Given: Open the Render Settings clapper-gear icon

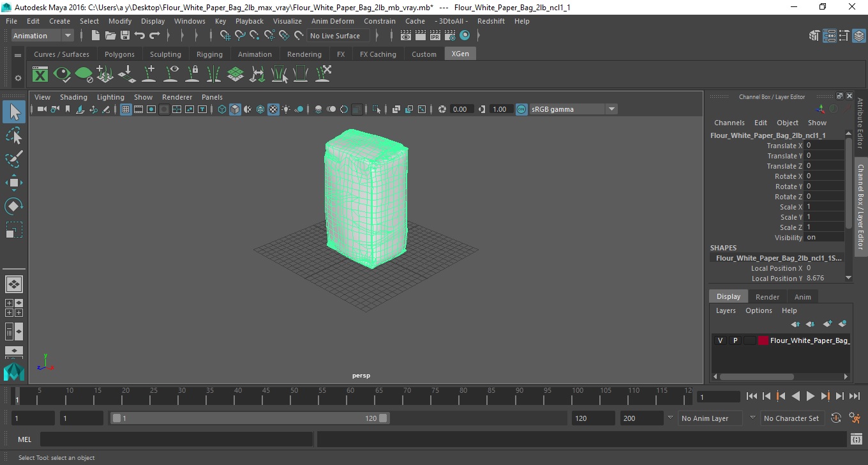Looking at the screenshot, I should pyautogui.click(x=450, y=36).
